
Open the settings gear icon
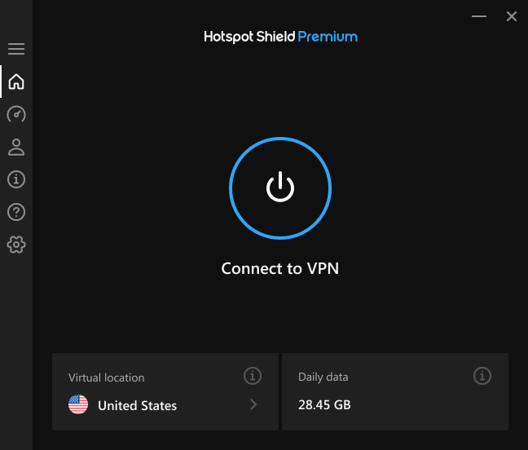16,245
